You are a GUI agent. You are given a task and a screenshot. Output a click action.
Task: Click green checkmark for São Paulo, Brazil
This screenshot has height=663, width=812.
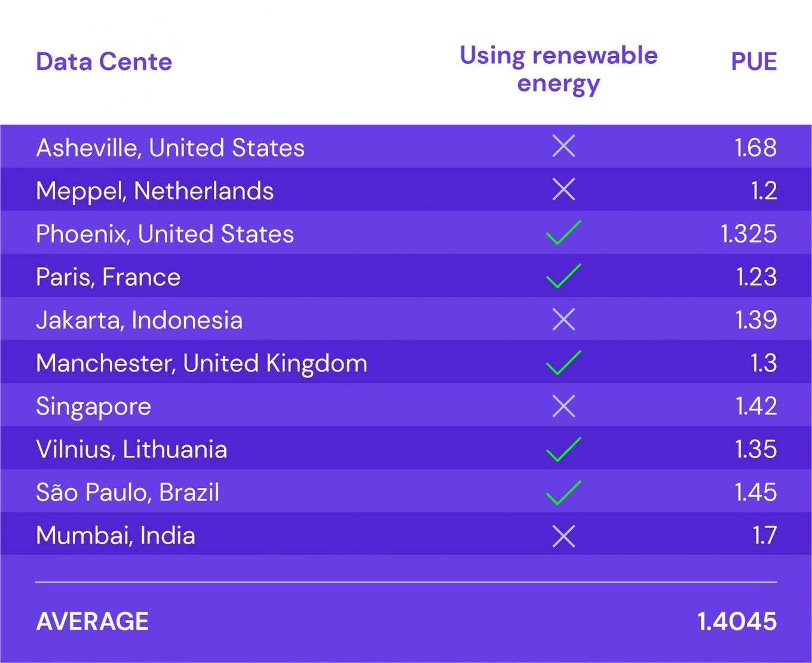(x=563, y=492)
